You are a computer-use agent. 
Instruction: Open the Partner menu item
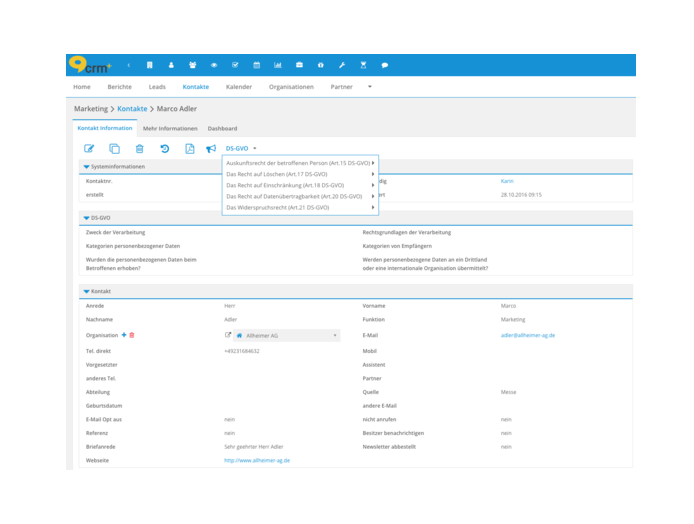(x=342, y=87)
